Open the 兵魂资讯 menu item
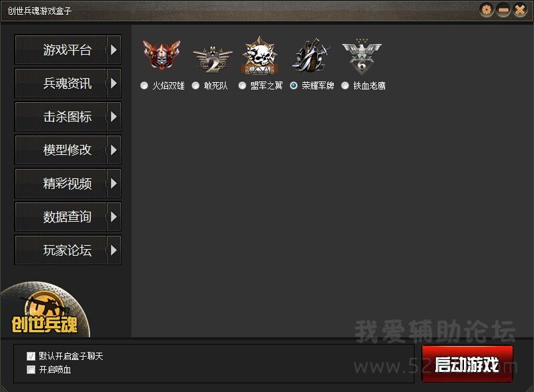Image resolution: width=534 pixels, height=392 pixels. [68, 83]
